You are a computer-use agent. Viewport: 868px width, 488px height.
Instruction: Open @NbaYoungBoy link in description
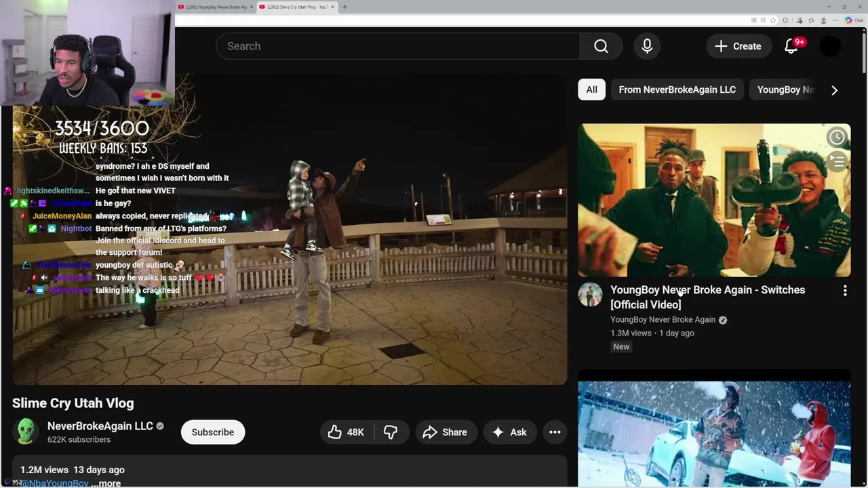click(54, 483)
